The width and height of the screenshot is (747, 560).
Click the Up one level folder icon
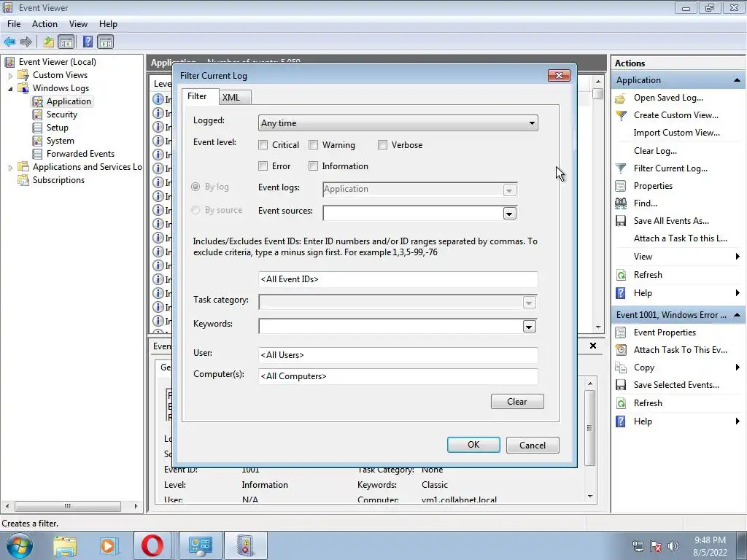coord(49,42)
